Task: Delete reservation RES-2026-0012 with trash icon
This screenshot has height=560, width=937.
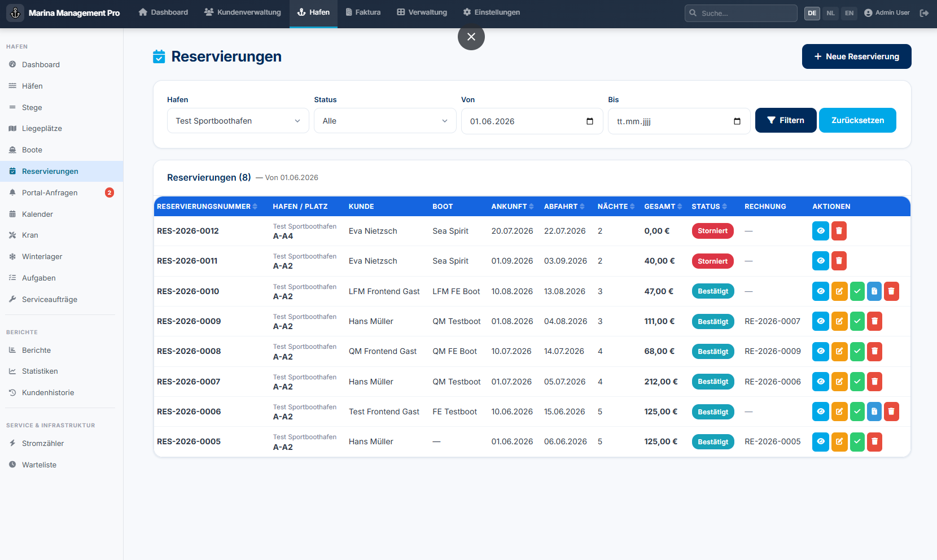Action: click(x=839, y=231)
